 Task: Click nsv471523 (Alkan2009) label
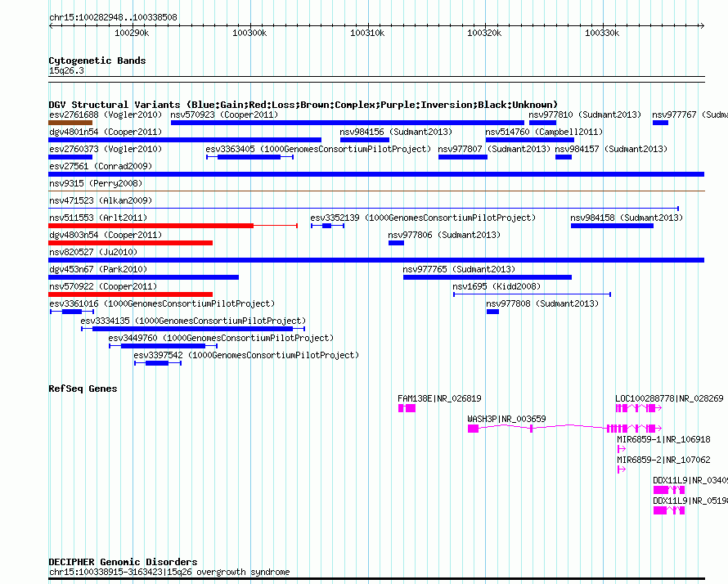click(x=101, y=200)
